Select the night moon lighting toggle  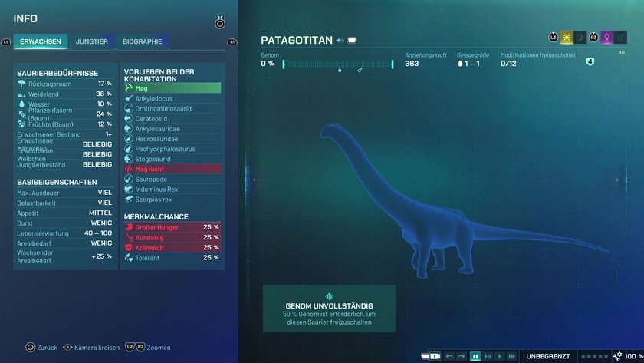580,38
